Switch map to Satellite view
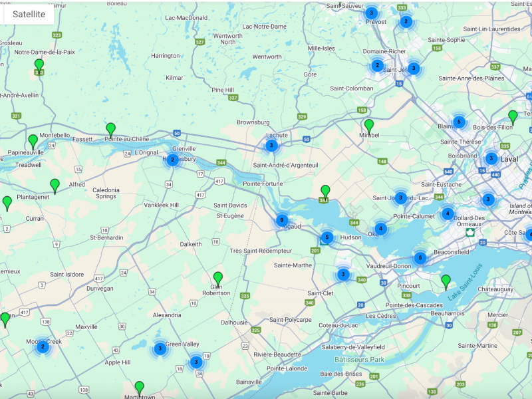This screenshot has height=399, width=532. (29, 14)
